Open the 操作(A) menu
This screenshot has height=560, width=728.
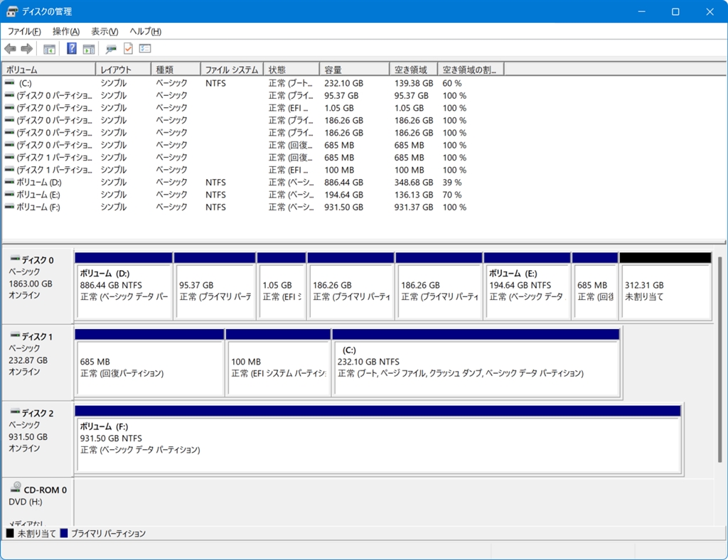(65, 31)
